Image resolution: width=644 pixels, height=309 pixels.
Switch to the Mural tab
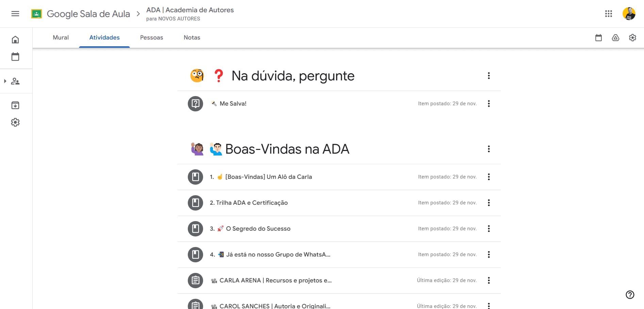coord(61,37)
